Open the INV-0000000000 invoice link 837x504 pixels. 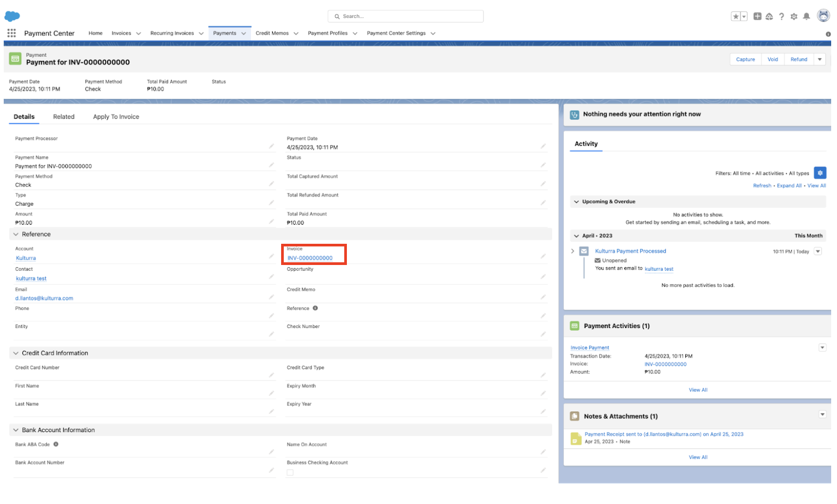(x=310, y=258)
